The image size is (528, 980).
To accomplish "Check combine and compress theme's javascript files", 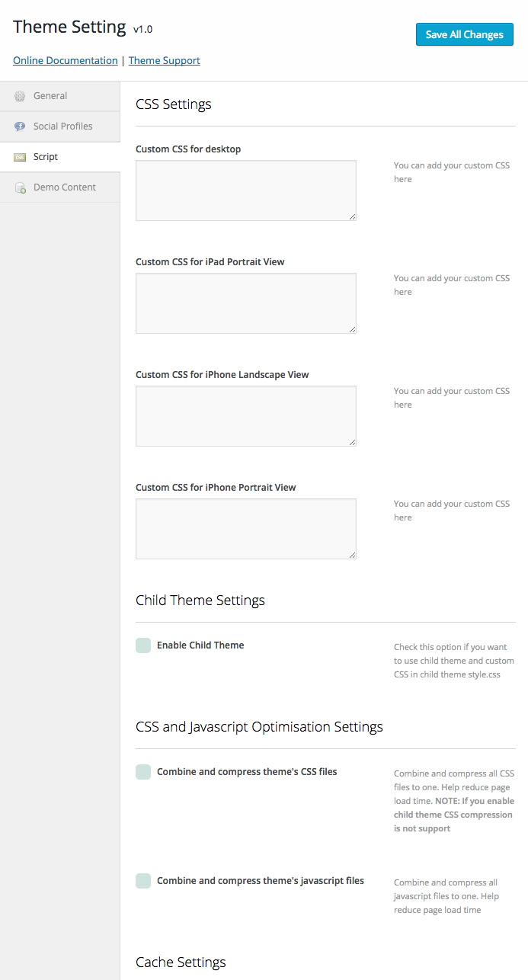I will click(143, 881).
